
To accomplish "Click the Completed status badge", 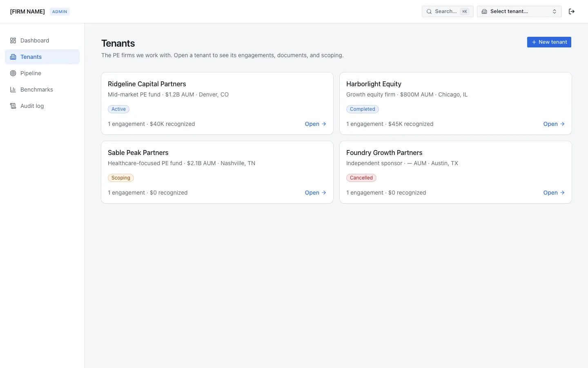I will pos(362,109).
